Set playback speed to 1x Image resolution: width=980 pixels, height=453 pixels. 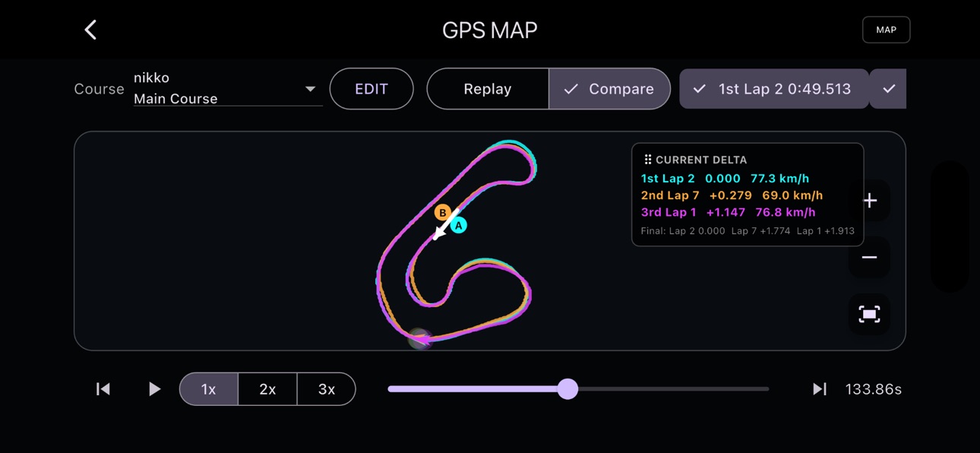(x=209, y=389)
